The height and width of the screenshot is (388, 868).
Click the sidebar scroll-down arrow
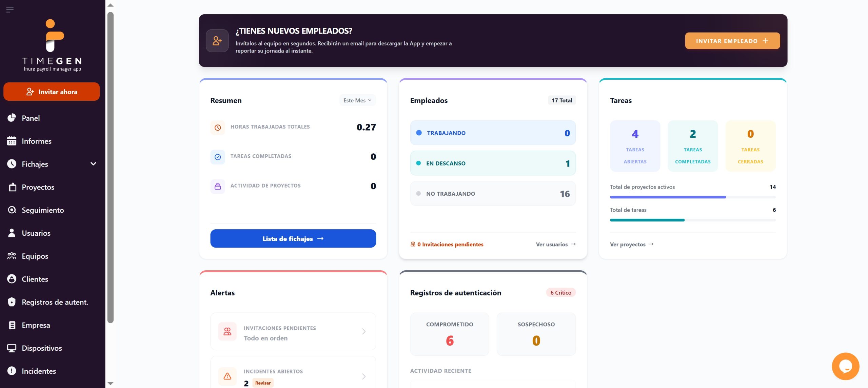[110, 384]
